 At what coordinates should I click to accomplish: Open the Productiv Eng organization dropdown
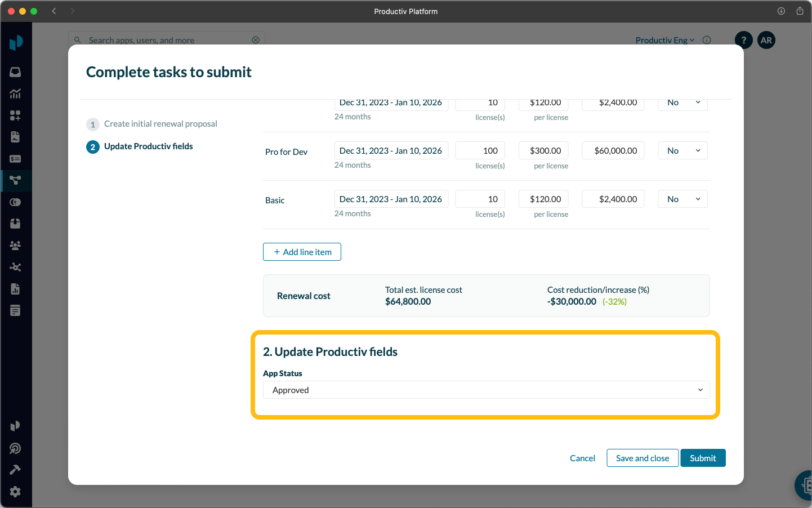[x=665, y=40]
